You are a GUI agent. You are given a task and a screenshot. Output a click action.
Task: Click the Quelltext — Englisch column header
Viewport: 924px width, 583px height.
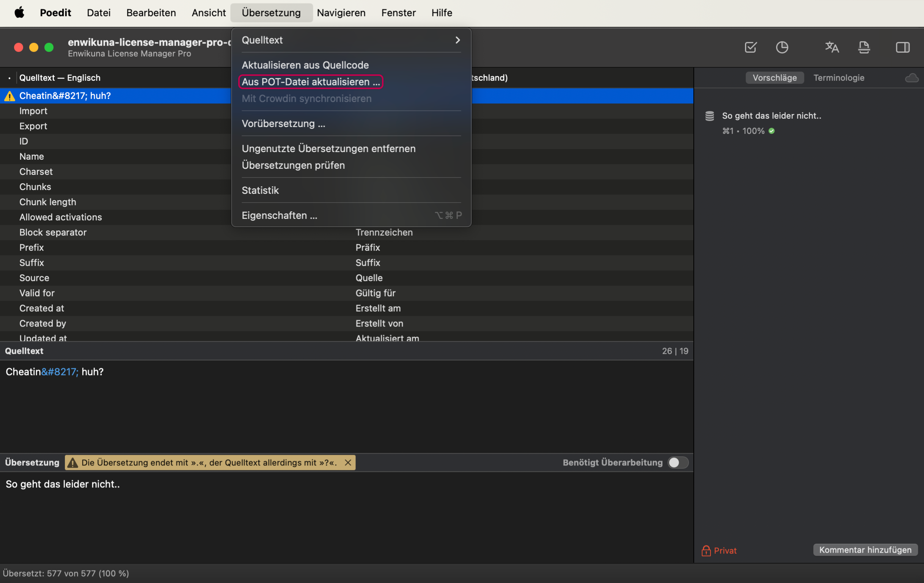(x=60, y=78)
